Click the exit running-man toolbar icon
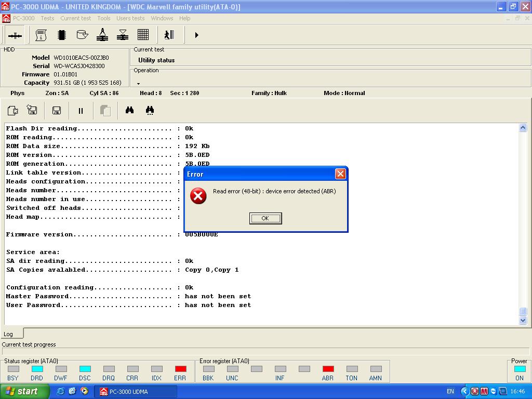The width and height of the screenshot is (532, 399). (x=169, y=35)
